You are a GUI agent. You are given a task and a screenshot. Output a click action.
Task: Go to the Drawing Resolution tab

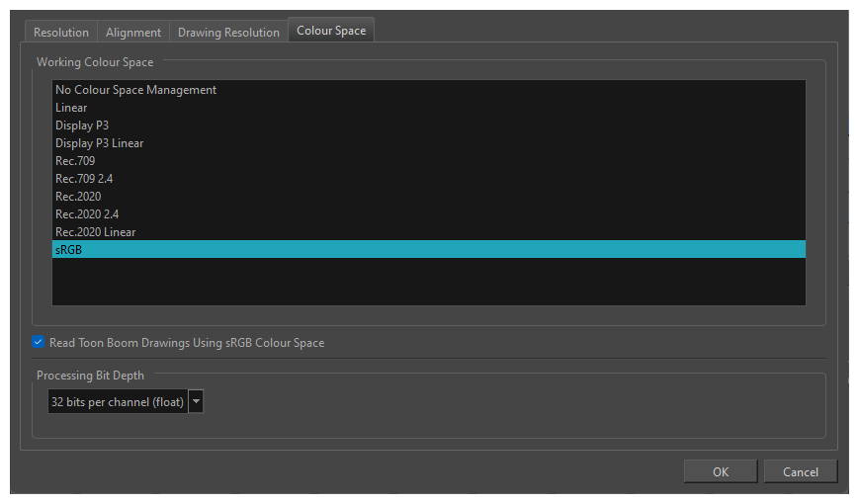click(x=228, y=32)
